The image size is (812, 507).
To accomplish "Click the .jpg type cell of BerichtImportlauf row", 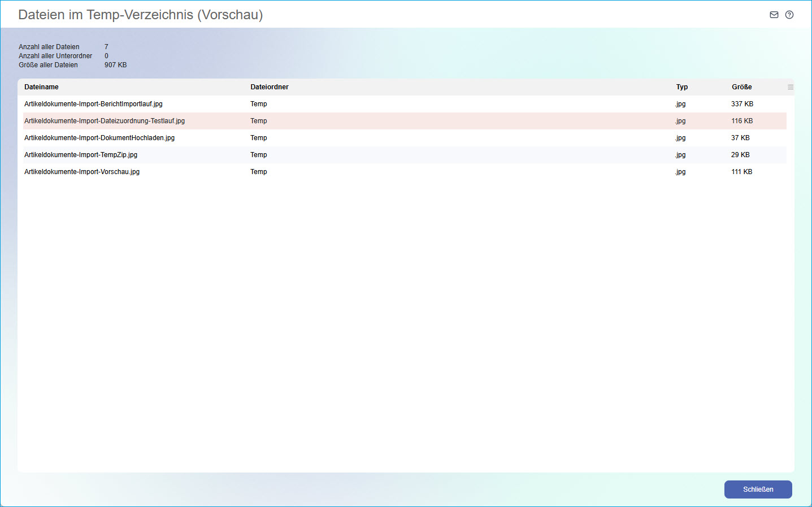I will 680,104.
